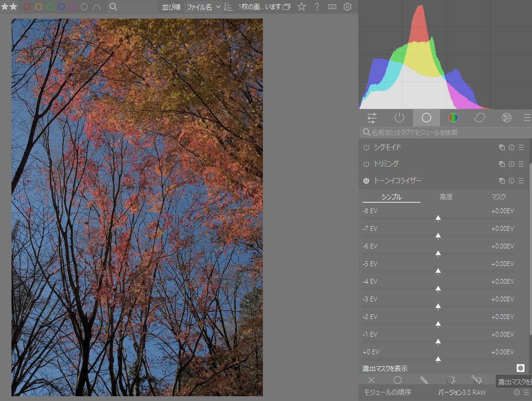532x401 pixels.
Task: Enable parametric mask icon
Action: (451, 380)
